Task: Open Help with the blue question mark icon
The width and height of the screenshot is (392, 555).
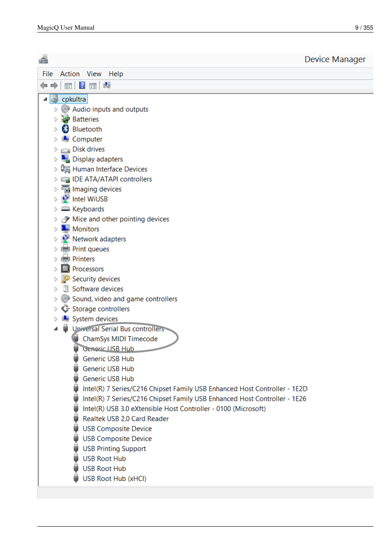Action: coord(82,85)
